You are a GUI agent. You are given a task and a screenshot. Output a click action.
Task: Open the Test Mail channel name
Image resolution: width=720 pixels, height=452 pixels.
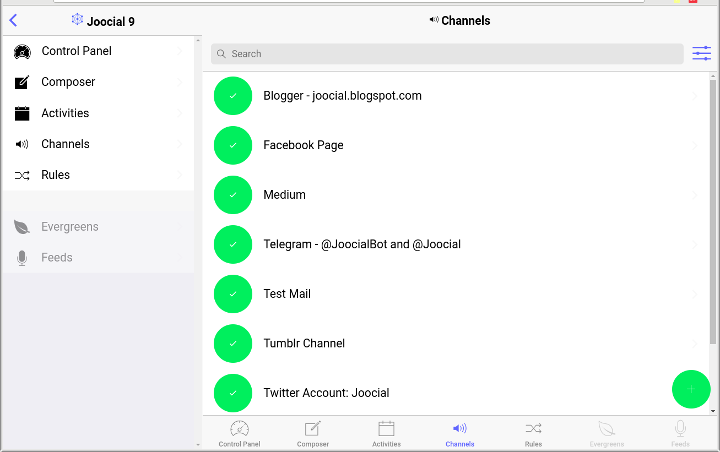[287, 294]
